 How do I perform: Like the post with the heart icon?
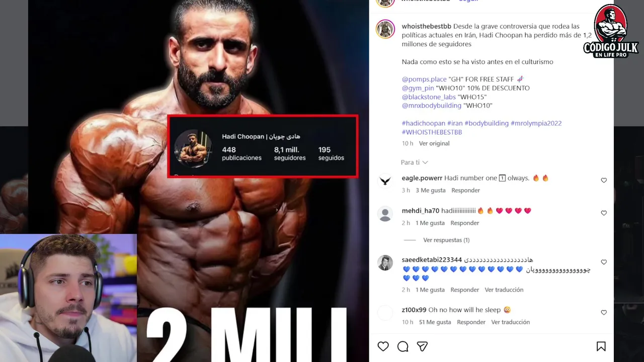click(383, 346)
